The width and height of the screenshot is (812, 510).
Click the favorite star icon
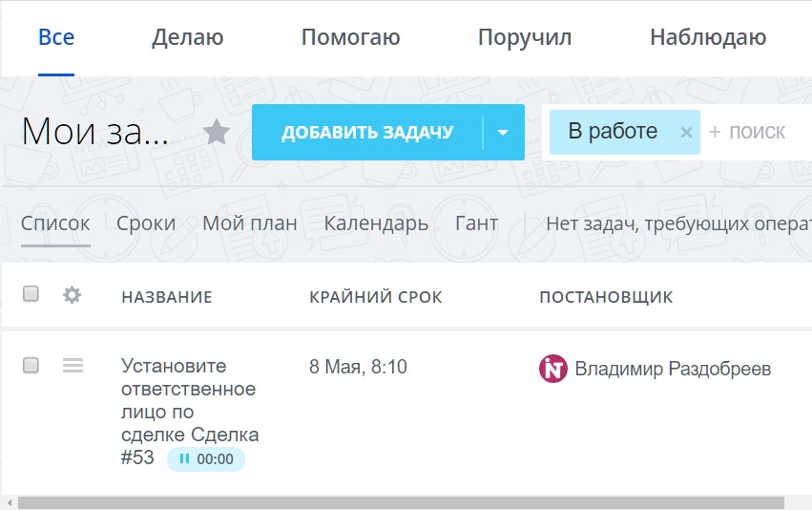218,133
